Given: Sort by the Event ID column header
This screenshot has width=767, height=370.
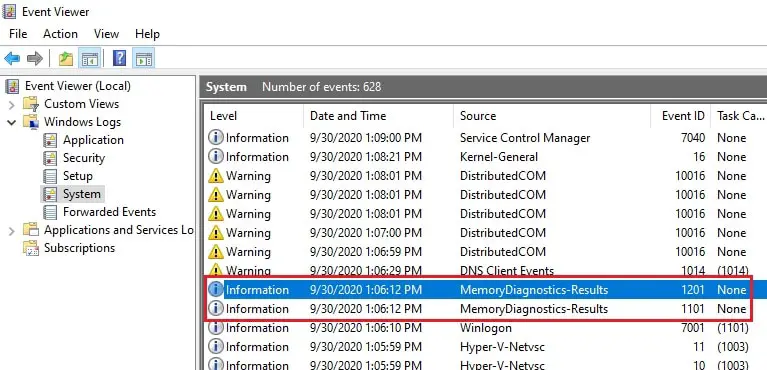Looking at the screenshot, I should [680, 116].
